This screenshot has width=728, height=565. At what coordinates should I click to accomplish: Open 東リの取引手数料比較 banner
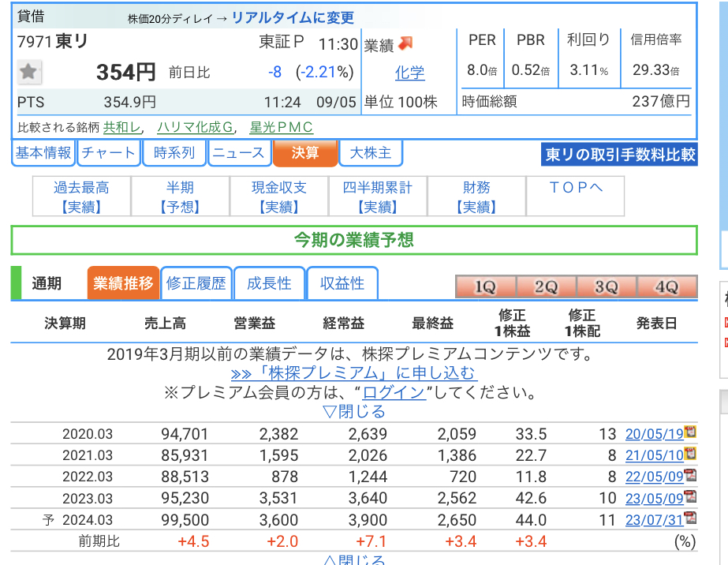tap(619, 154)
